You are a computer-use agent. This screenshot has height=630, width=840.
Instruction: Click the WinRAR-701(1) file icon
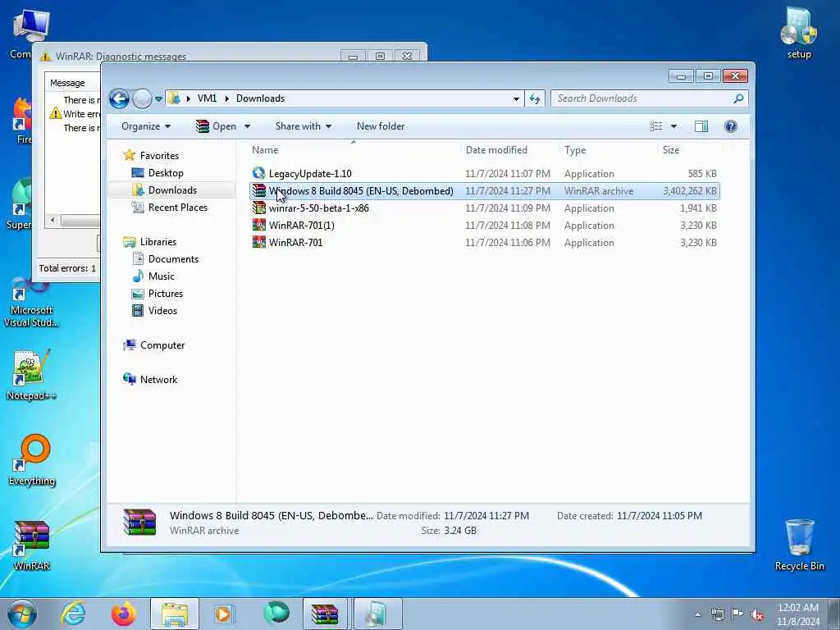tap(258, 225)
